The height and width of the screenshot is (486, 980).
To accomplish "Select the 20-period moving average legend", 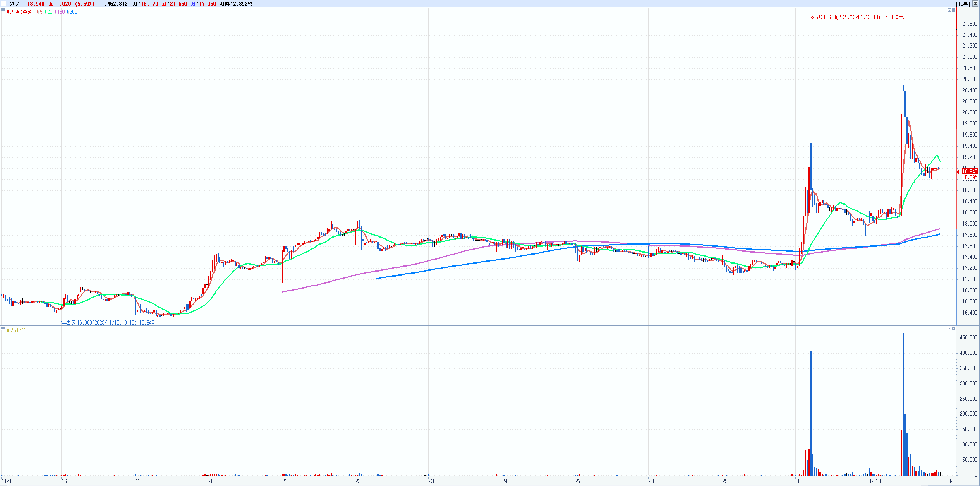I will [49, 12].
